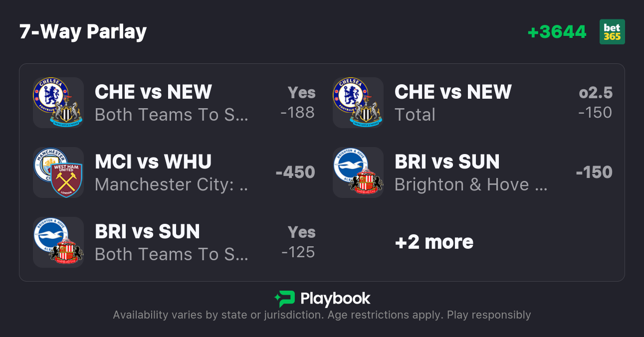Click Brighton vs Sunderland crest beside -150 odds

(358, 172)
